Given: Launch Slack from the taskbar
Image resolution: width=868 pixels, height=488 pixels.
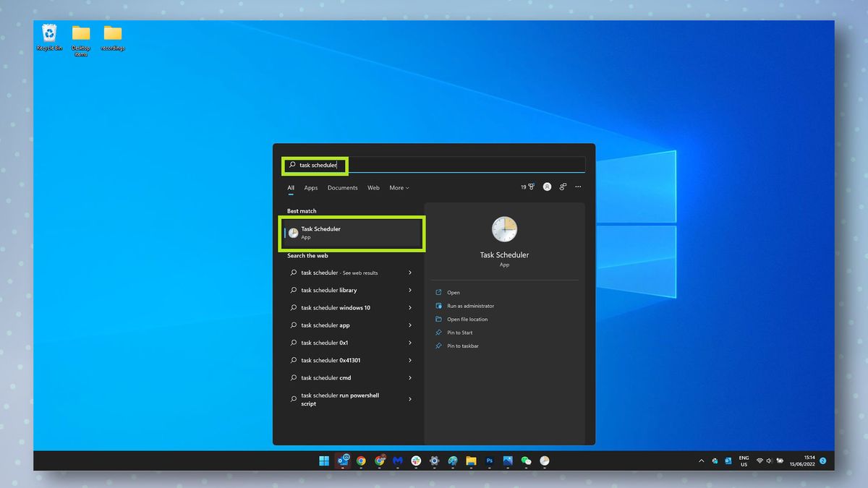Looking at the screenshot, I should pyautogui.click(x=416, y=461).
